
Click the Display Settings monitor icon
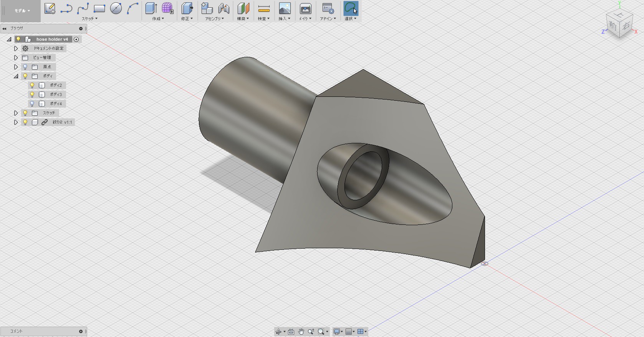[337, 331]
